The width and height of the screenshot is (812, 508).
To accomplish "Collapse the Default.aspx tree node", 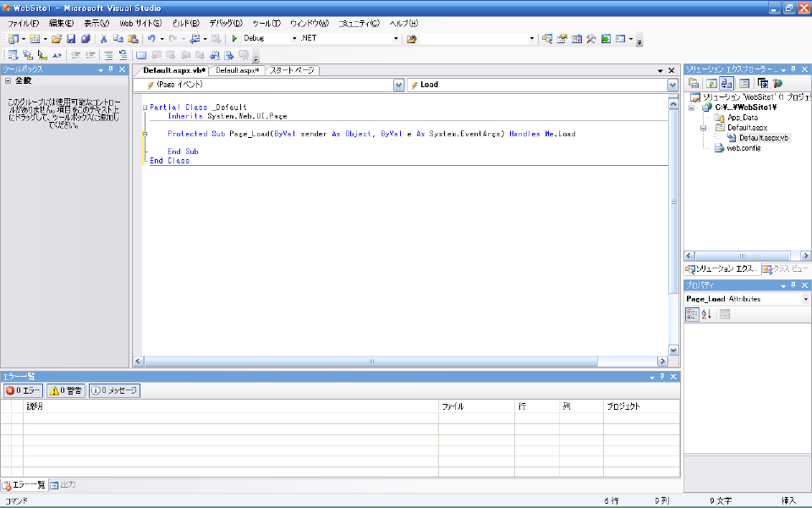I will click(703, 128).
